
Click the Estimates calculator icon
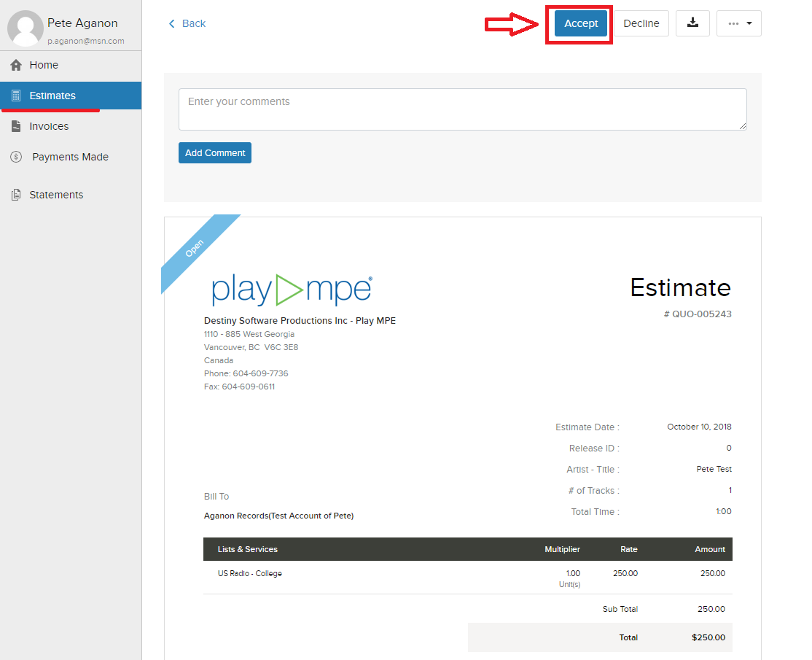[x=16, y=96]
